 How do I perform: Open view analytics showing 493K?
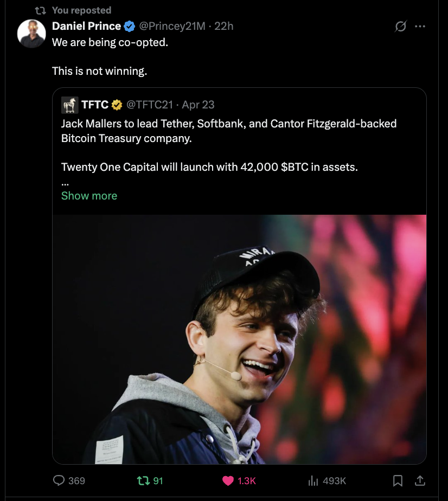pos(313,480)
